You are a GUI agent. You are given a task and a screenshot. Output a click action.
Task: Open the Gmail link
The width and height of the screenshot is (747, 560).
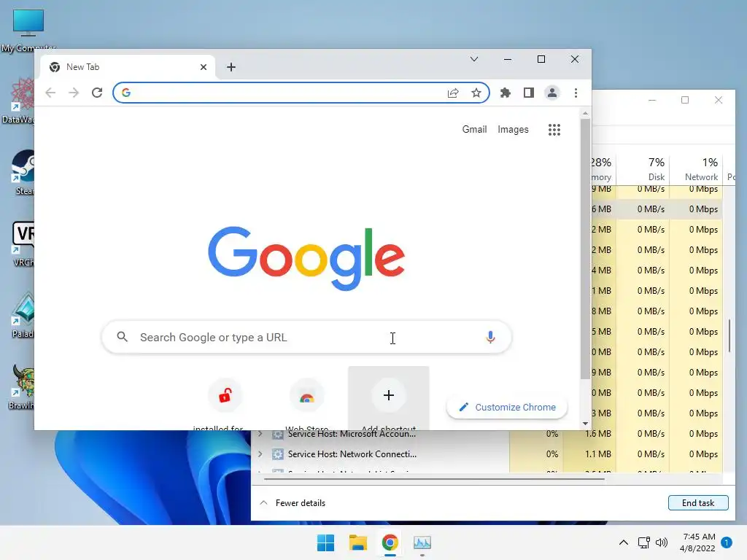(x=474, y=130)
